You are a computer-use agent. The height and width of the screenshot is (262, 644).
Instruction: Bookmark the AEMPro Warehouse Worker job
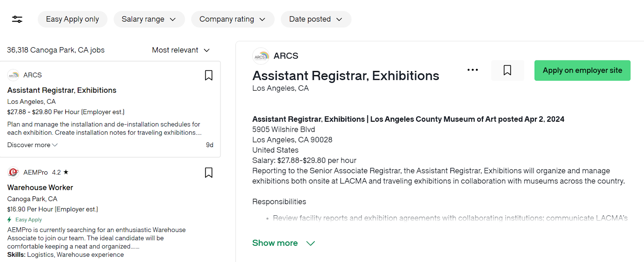pyautogui.click(x=208, y=173)
